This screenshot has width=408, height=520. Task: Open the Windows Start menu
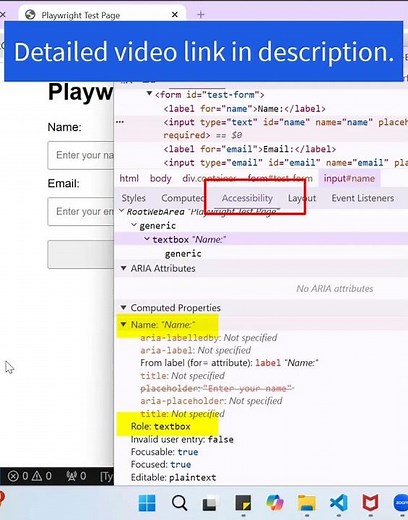pos(147,503)
